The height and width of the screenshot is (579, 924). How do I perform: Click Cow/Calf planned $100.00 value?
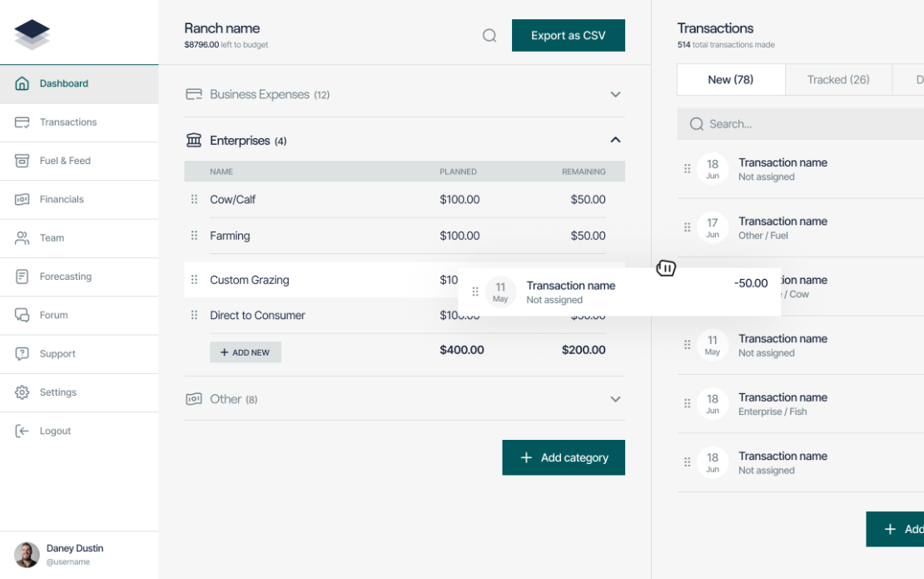[460, 199]
